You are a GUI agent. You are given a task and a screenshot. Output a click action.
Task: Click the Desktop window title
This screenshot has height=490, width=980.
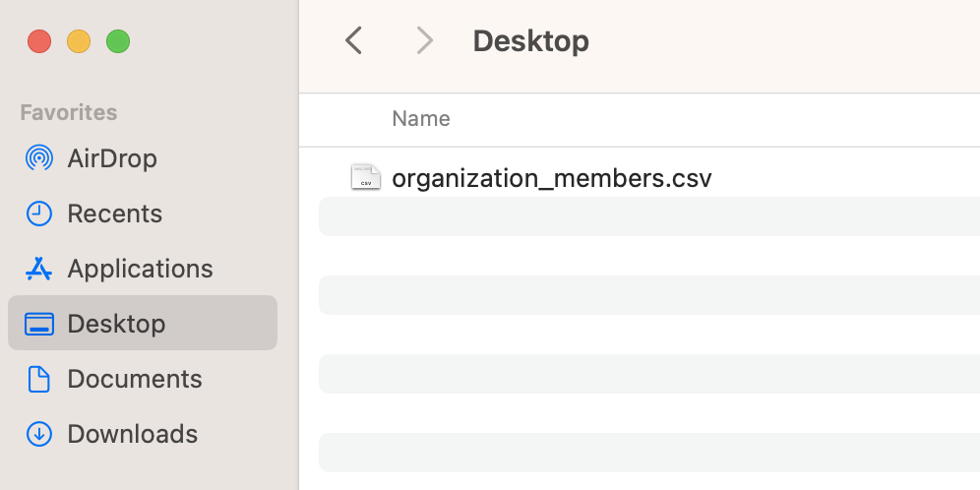(530, 41)
